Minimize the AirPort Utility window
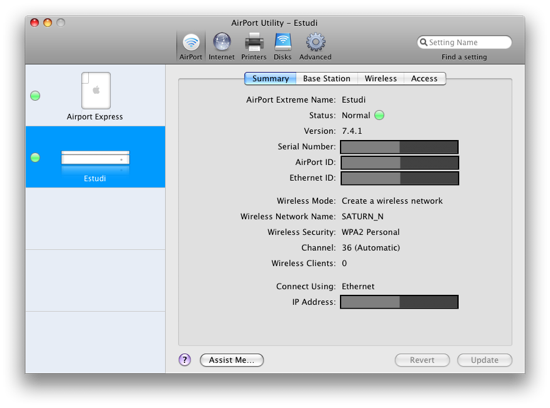Viewport: 550px width, 408px height. [47, 23]
